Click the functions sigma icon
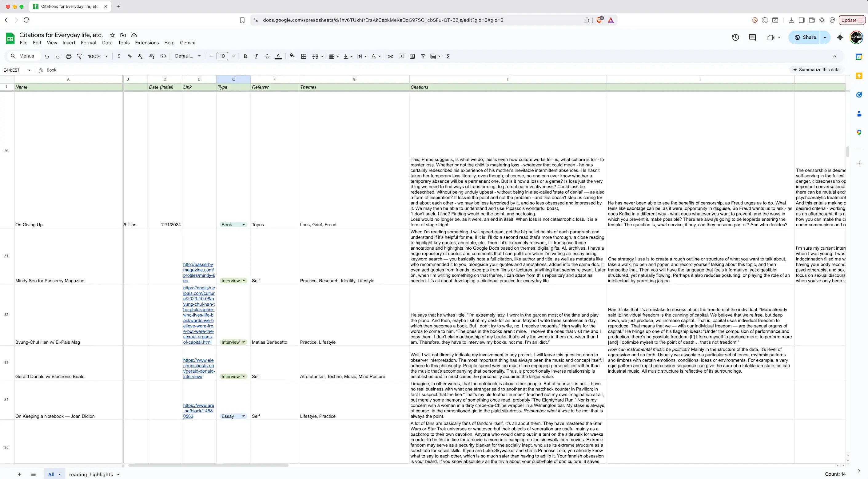This screenshot has width=868, height=479. point(448,56)
